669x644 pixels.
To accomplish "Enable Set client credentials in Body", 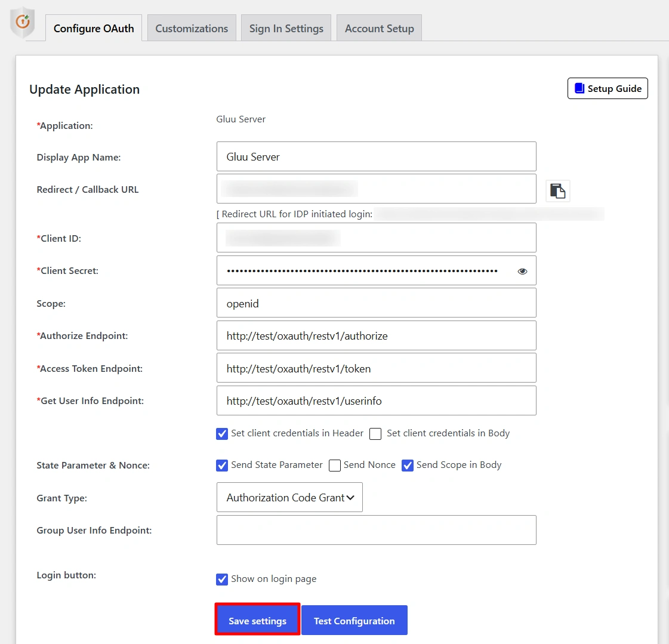I will (375, 433).
